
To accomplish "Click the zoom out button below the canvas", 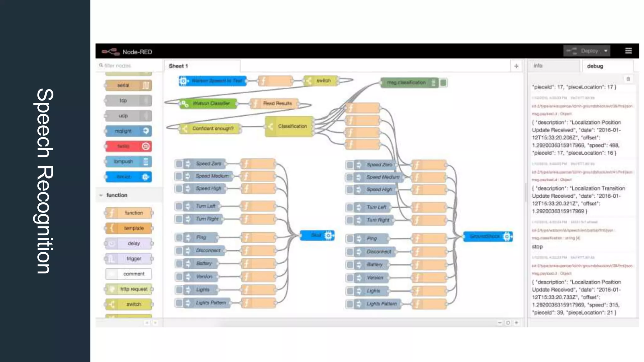I will pyautogui.click(x=500, y=323).
